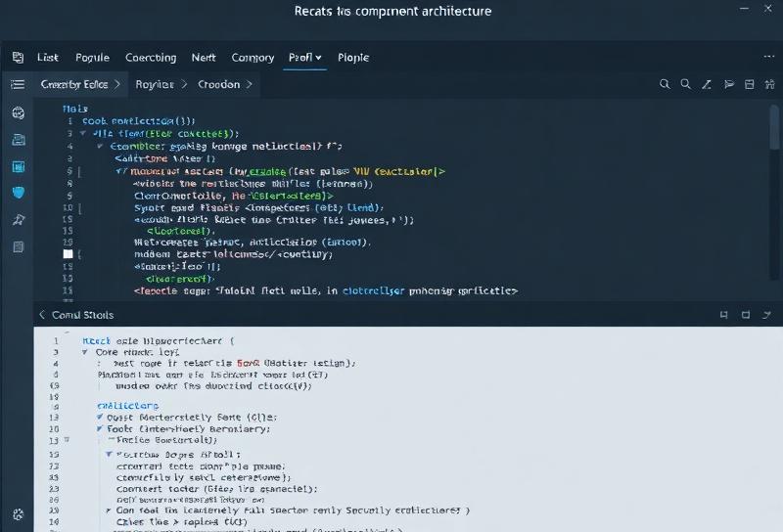Click the chevron after Croodon breadcrumb
This screenshot has width=783, height=532.
pos(250,84)
